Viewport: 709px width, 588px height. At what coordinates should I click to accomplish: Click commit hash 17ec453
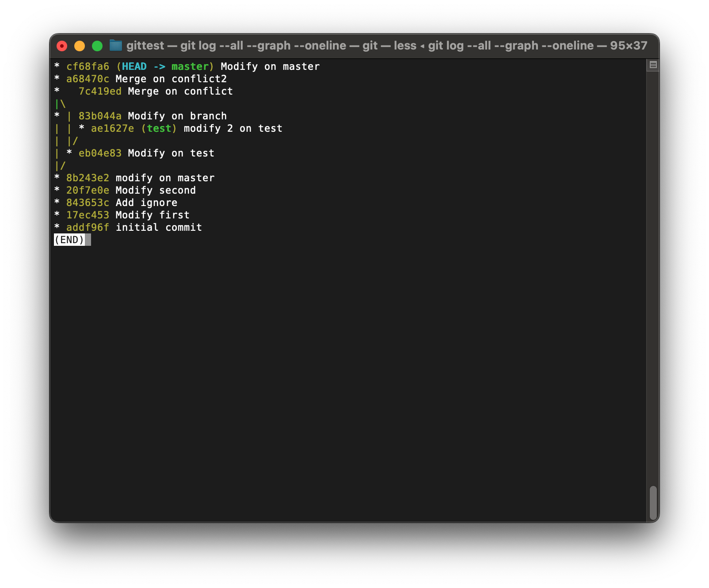point(88,215)
